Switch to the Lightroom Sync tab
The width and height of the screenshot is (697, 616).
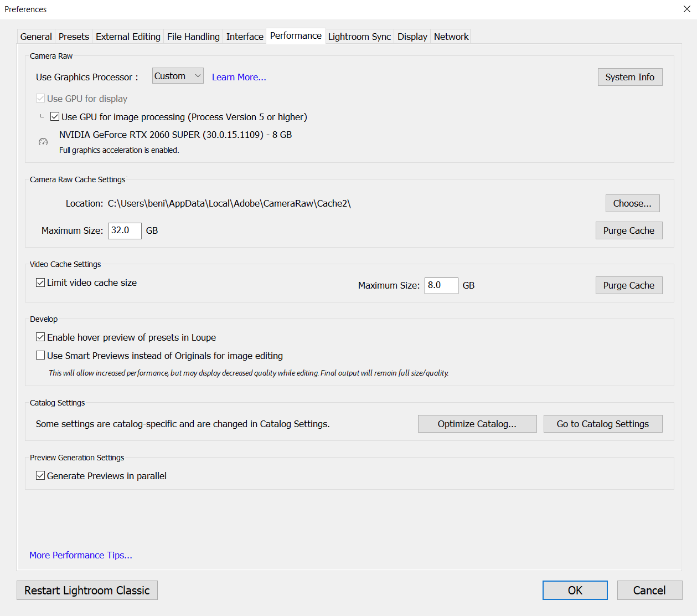(x=359, y=36)
